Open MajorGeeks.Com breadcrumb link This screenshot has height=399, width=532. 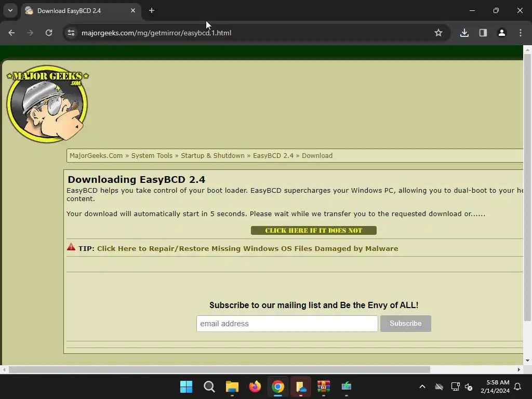pos(96,156)
